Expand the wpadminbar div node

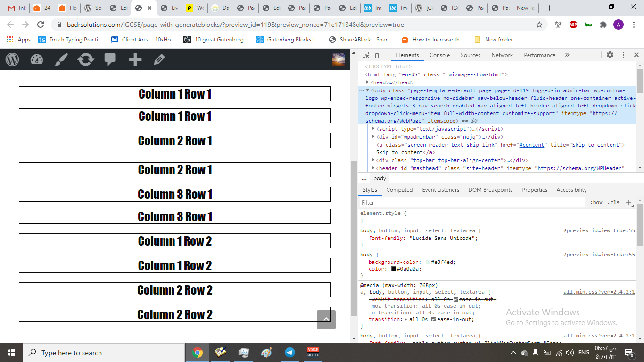(x=373, y=137)
